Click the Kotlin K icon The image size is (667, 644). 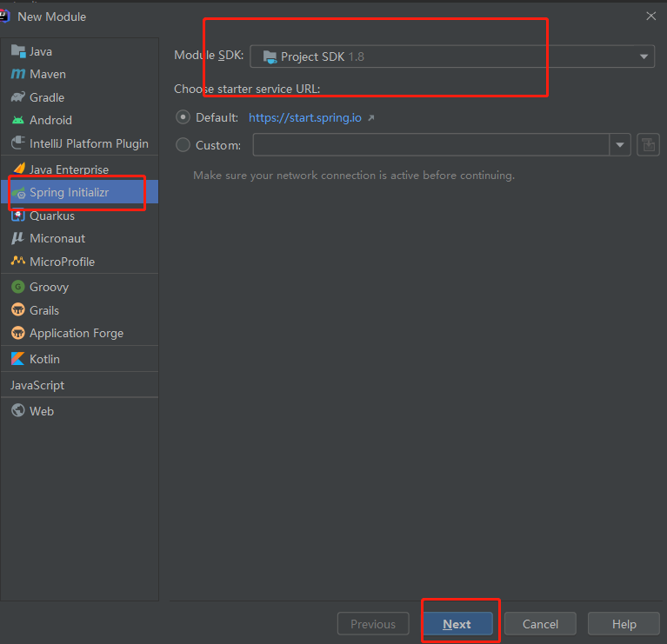tap(18, 359)
